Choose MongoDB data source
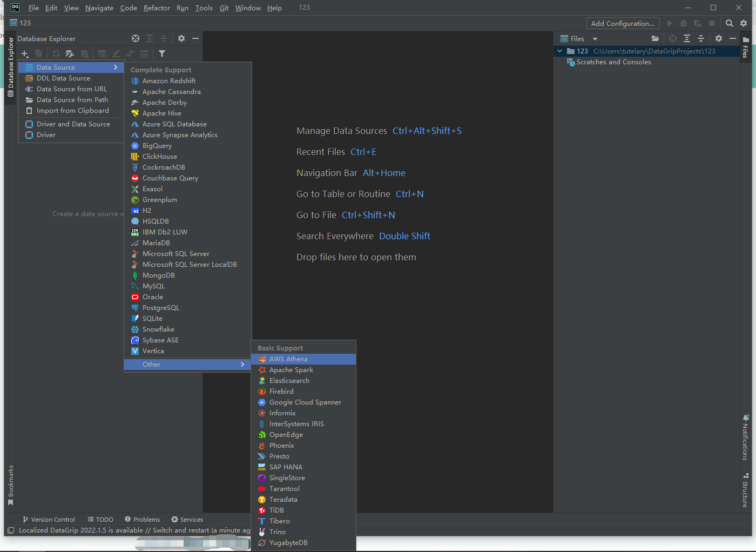 coord(188,275)
